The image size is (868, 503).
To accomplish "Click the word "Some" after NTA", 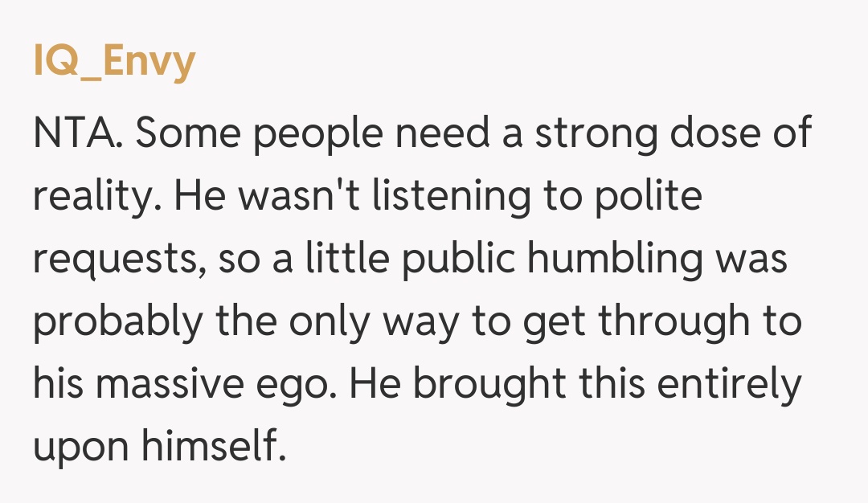I will click(x=182, y=133).
